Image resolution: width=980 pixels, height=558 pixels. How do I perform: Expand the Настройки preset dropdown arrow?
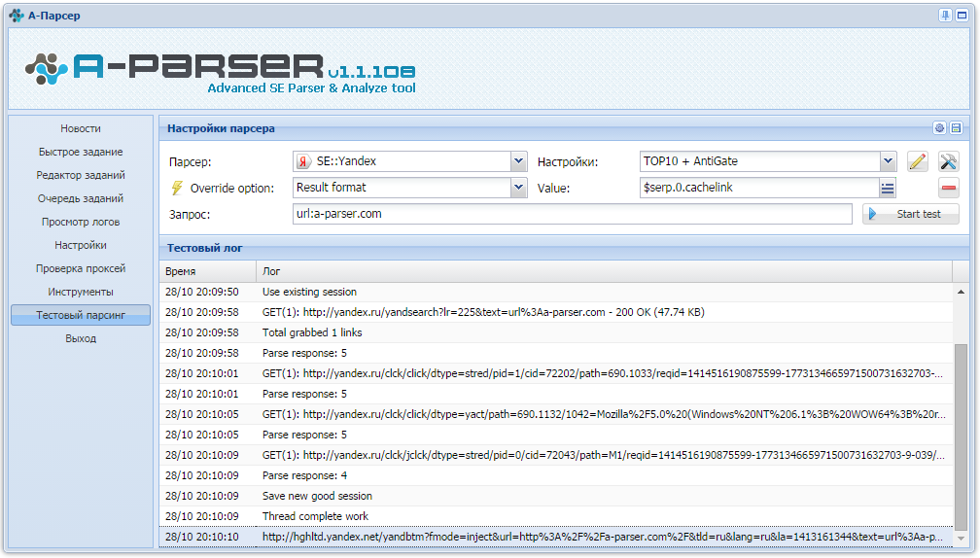pyautogui.click(x=889, y=161)
